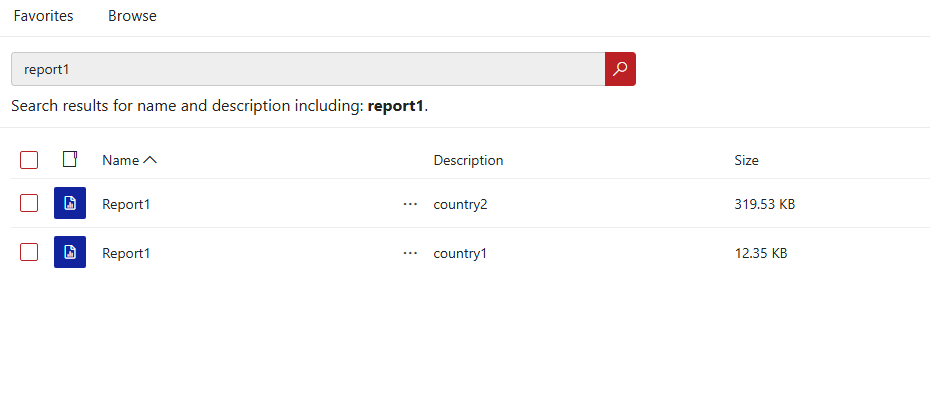The height and width of the screenshot is (393, 930).
Task: Check the box for Report1 country2
Action: (x=29, y=203)
